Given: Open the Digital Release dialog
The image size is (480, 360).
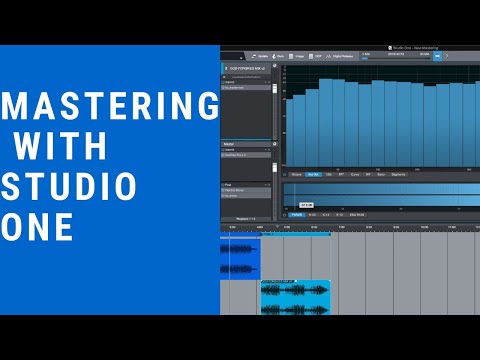Looking at the screenshot, I should pos(339,56).
